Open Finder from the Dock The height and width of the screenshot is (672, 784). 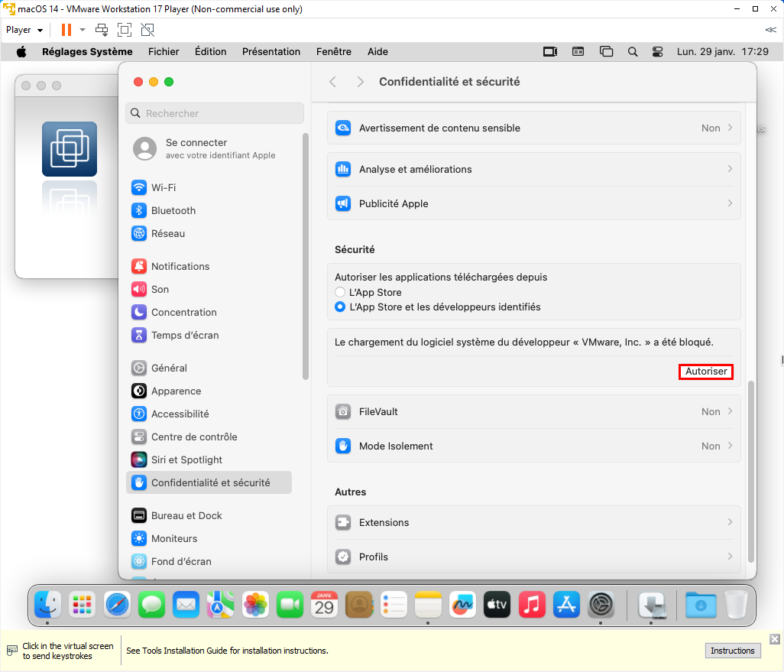(47, 605)
